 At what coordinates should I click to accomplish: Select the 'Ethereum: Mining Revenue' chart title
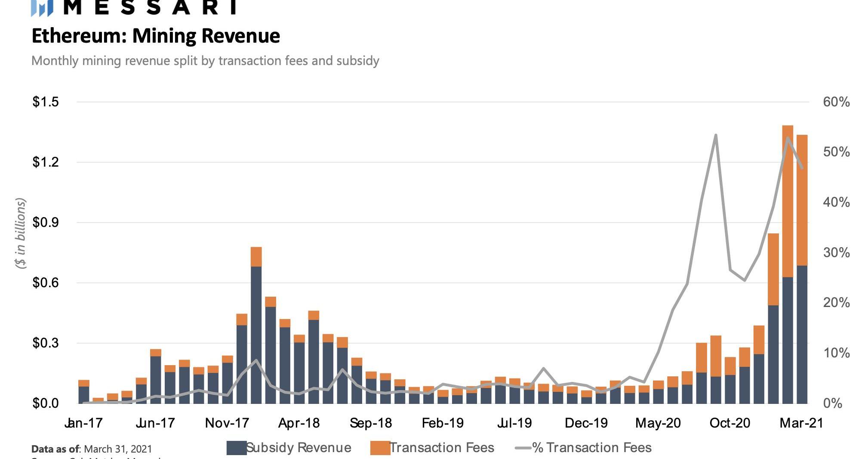[x=156, y=36]
